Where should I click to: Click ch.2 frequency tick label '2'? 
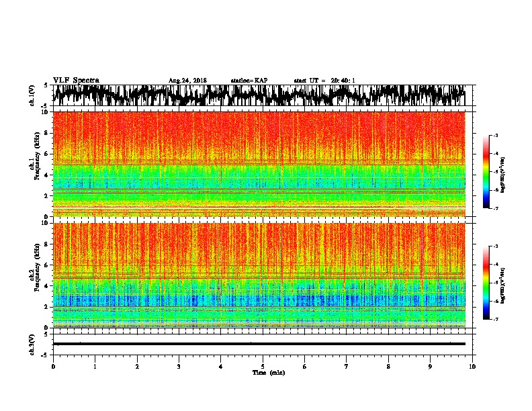point(47,307)
